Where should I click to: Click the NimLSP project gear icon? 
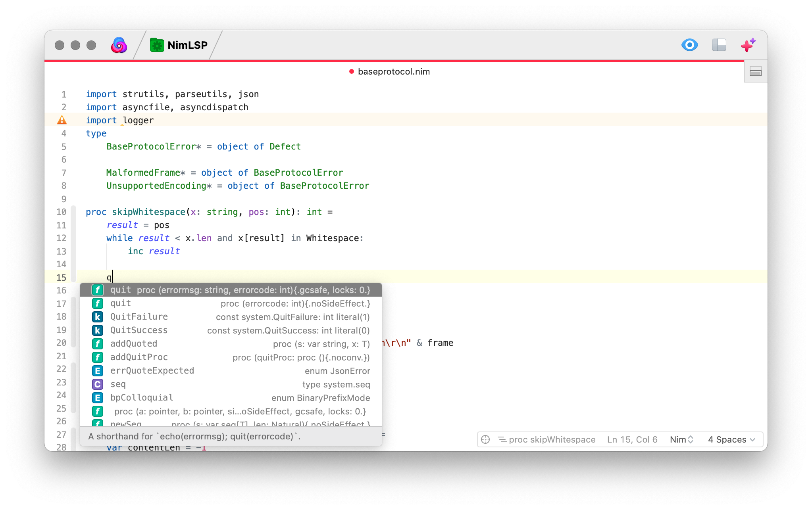point(157,45)
